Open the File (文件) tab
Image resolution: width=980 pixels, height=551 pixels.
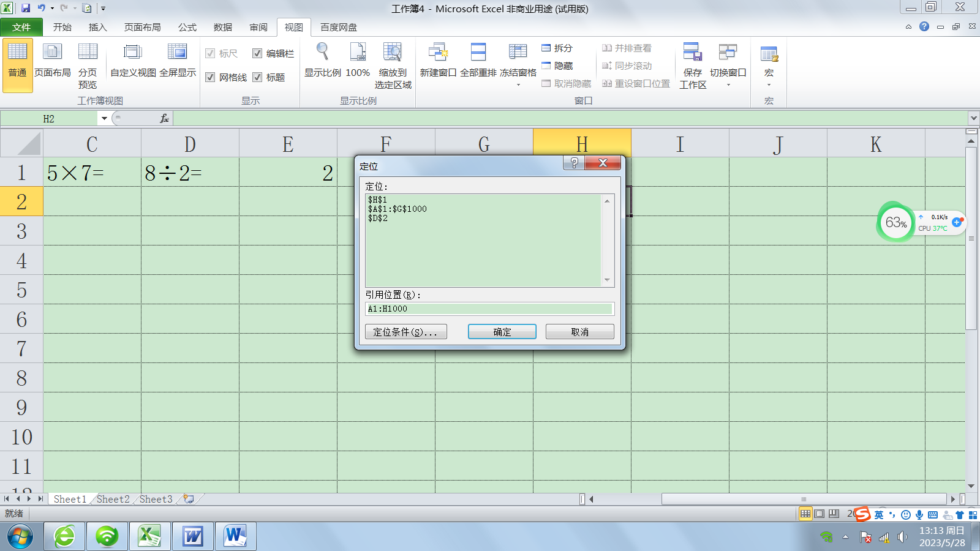coord(21,27)
